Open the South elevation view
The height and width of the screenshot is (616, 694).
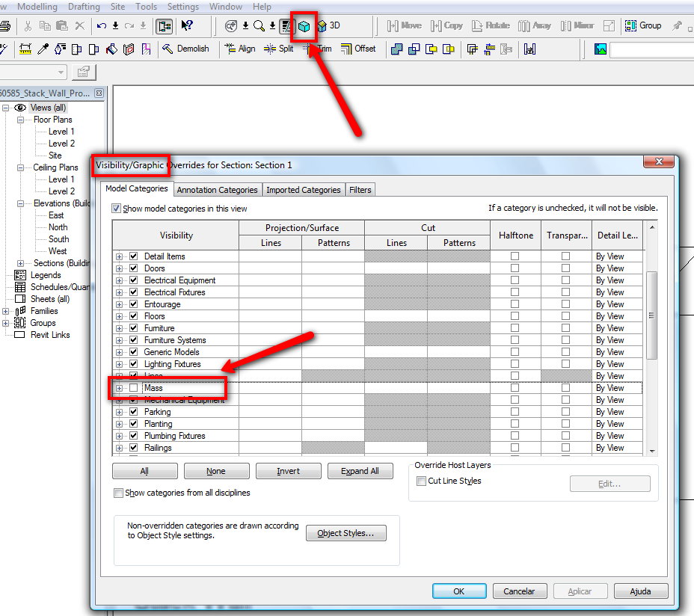(58, 239)
